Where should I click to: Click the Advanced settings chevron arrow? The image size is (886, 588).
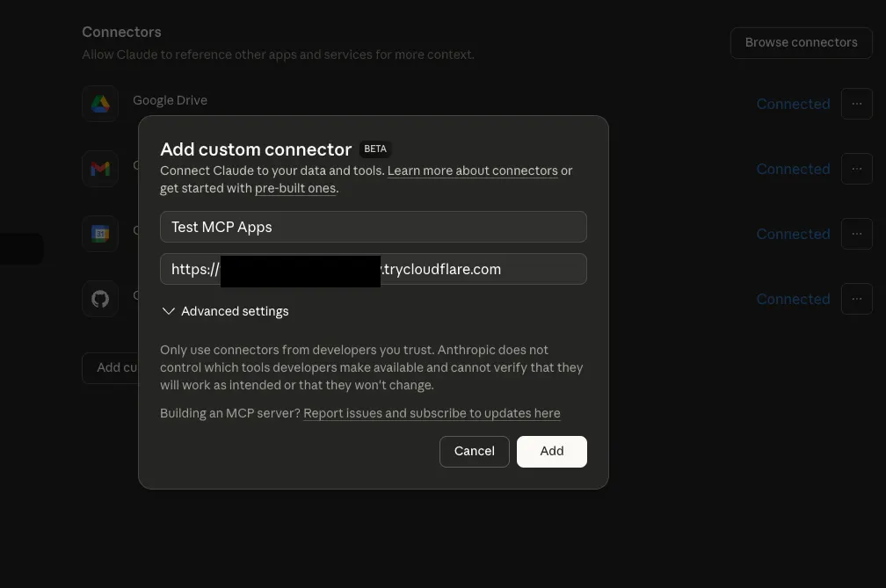pyautogui.click(x=169, y=311)
